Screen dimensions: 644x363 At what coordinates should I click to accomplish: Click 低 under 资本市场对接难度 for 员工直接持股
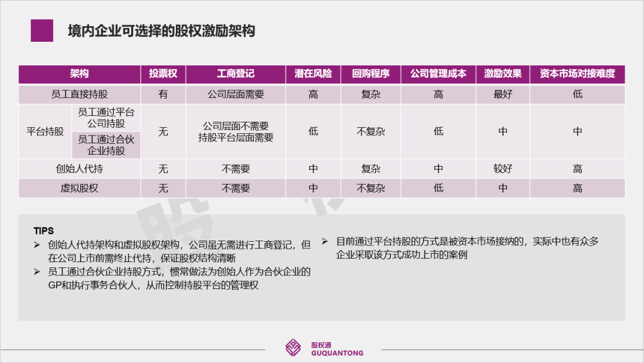577,94
